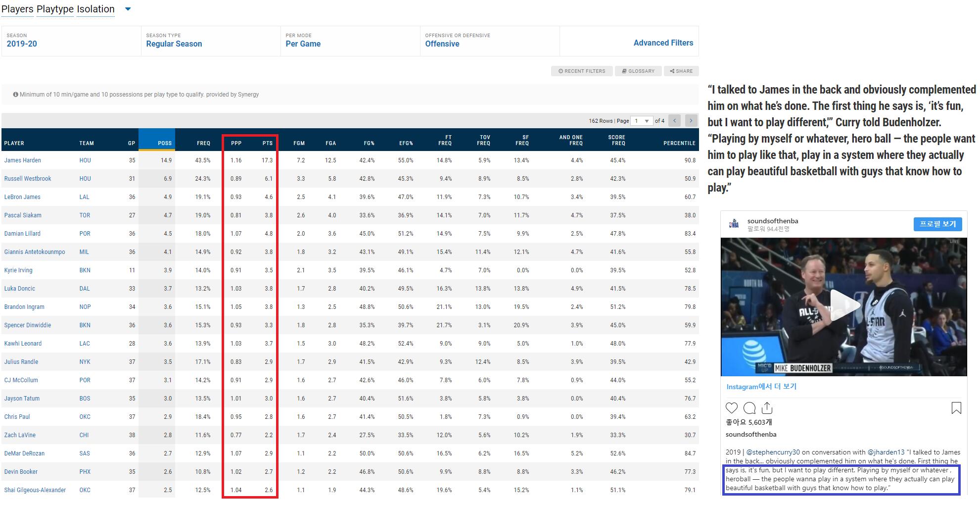Screen dimensions: 980x505
Task: Open TOR team link for Pascal Siakam
Action: pyautogui.click(x=85, y=215)
